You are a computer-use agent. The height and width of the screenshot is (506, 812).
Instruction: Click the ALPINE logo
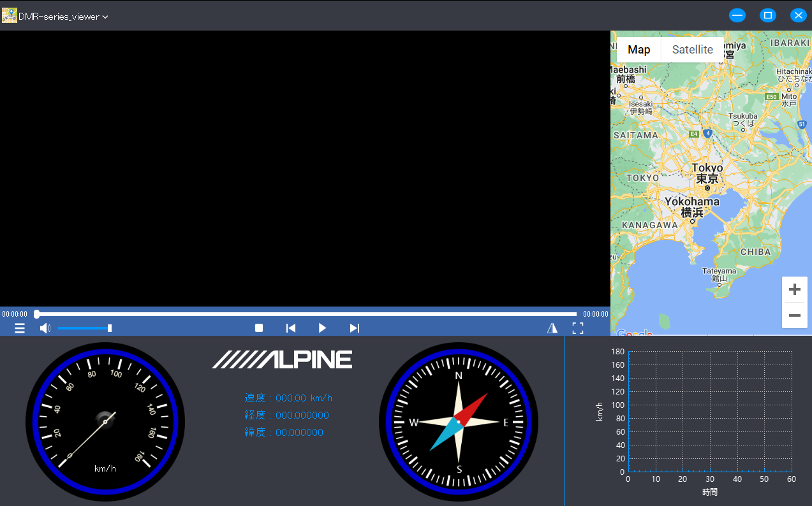point(282,359)
